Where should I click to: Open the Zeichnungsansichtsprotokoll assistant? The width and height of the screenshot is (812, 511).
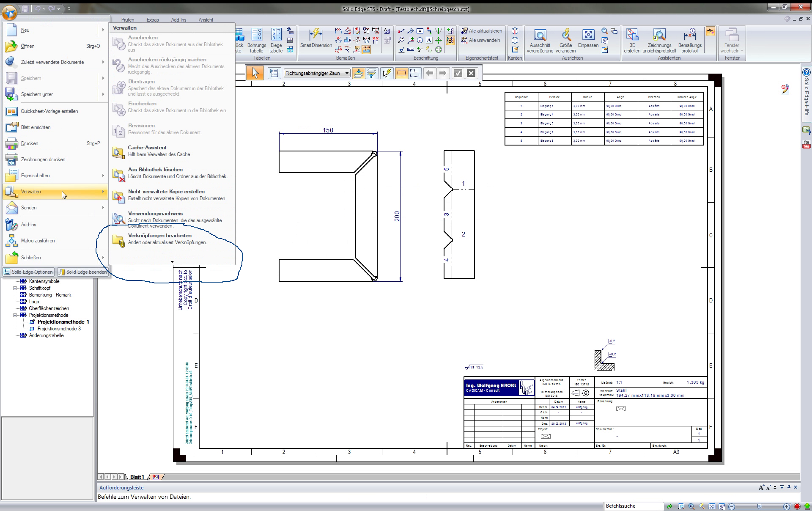click(x=659, y=41)
